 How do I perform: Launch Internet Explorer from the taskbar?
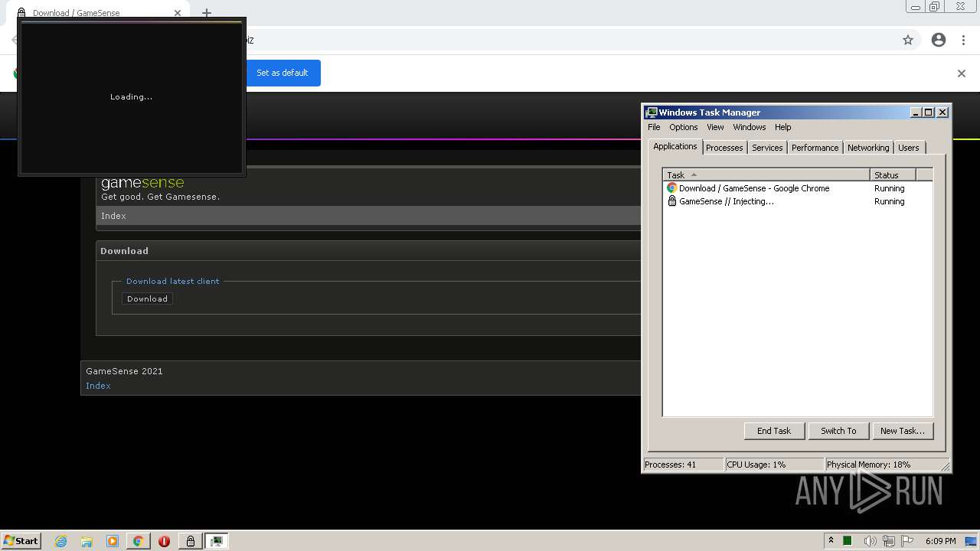click(x=61, y=541)
